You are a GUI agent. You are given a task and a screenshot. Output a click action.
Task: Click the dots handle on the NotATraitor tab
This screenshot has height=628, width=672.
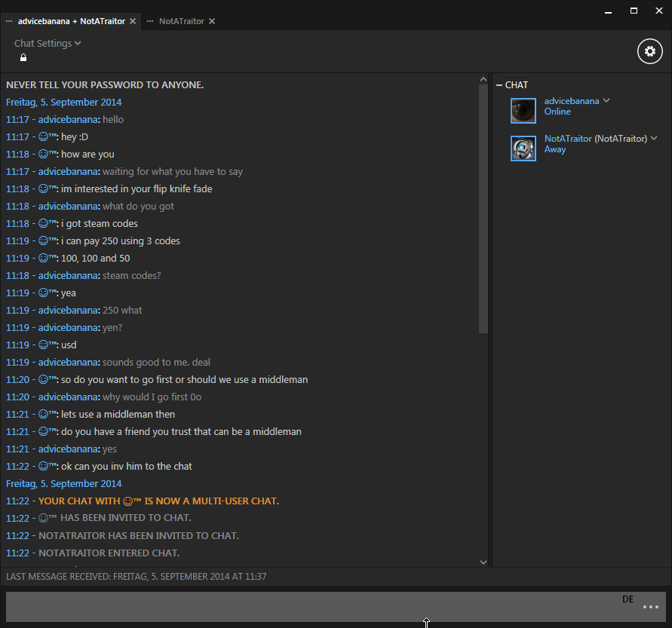(149, 21)
